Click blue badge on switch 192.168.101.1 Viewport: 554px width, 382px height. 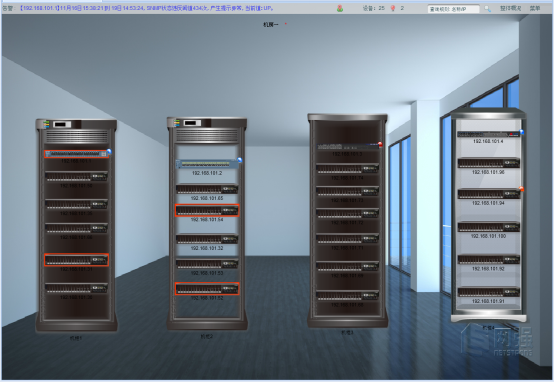pyautogui.click(x=109, y=151)
